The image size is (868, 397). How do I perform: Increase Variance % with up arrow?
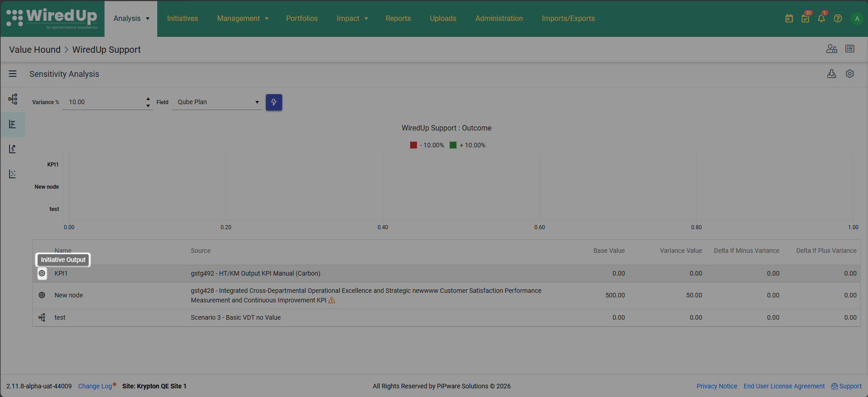[x=148, y=99]
